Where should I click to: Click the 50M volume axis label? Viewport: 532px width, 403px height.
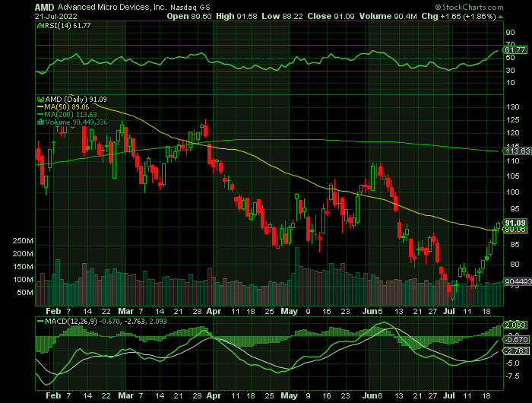tap(25, 293)
